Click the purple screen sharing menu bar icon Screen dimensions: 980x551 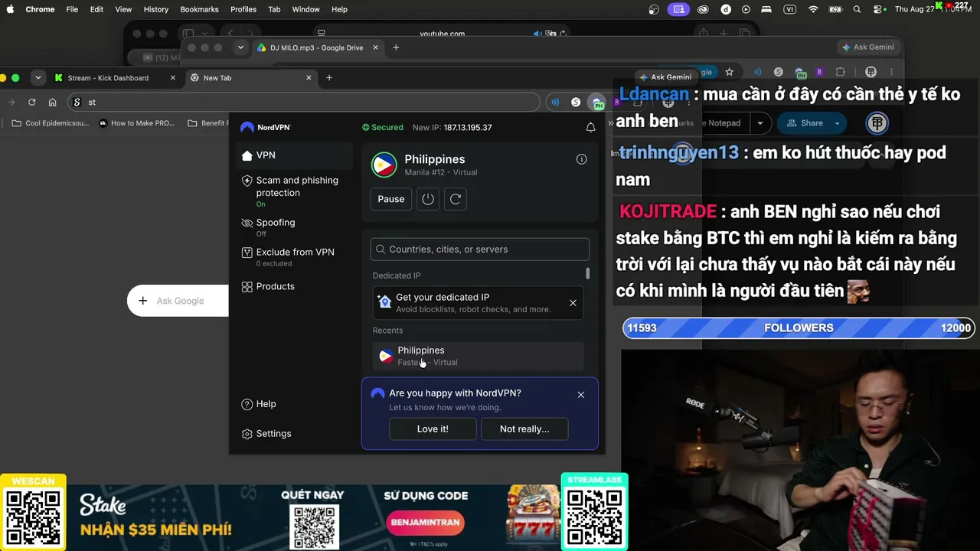tap(678, 9)
